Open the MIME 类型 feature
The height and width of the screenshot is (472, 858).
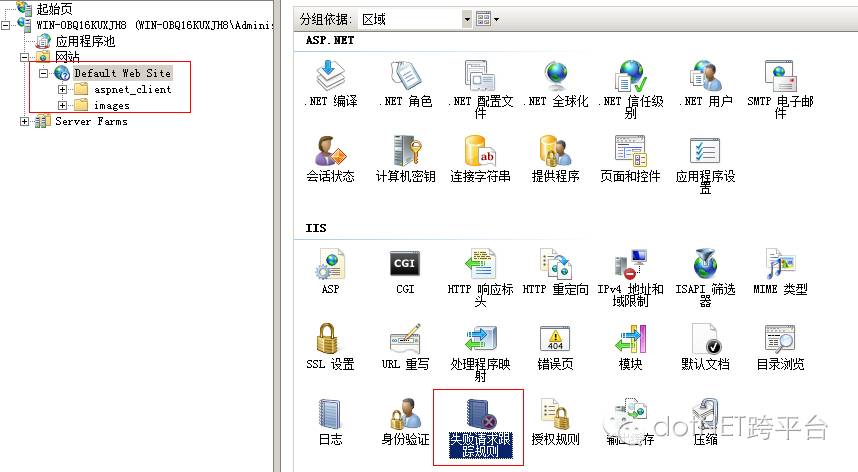780,272
